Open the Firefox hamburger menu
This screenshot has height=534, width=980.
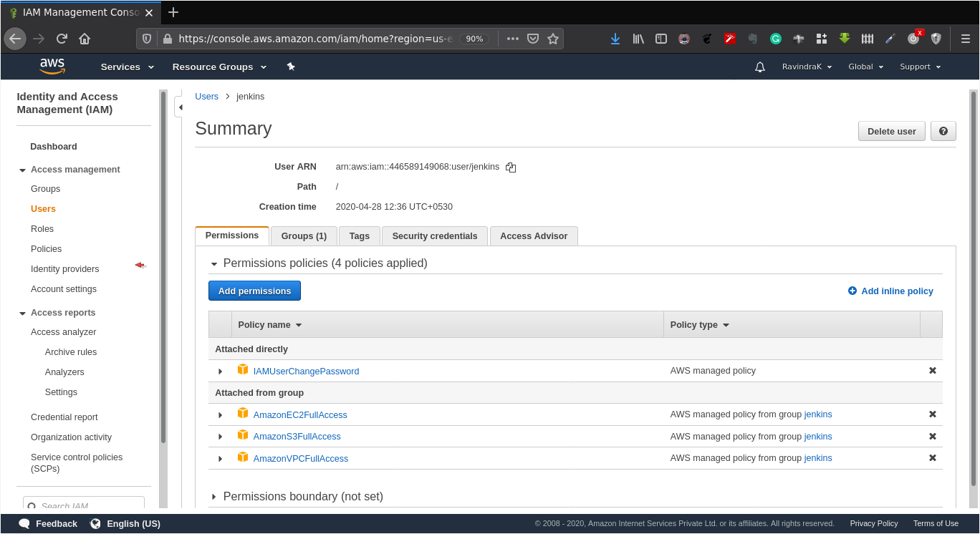[965, 39]
